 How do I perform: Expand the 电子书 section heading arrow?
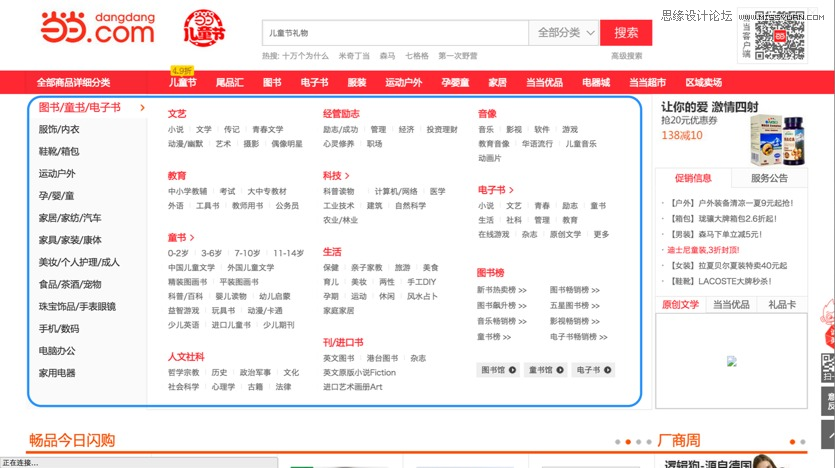[x=511, y=190]
